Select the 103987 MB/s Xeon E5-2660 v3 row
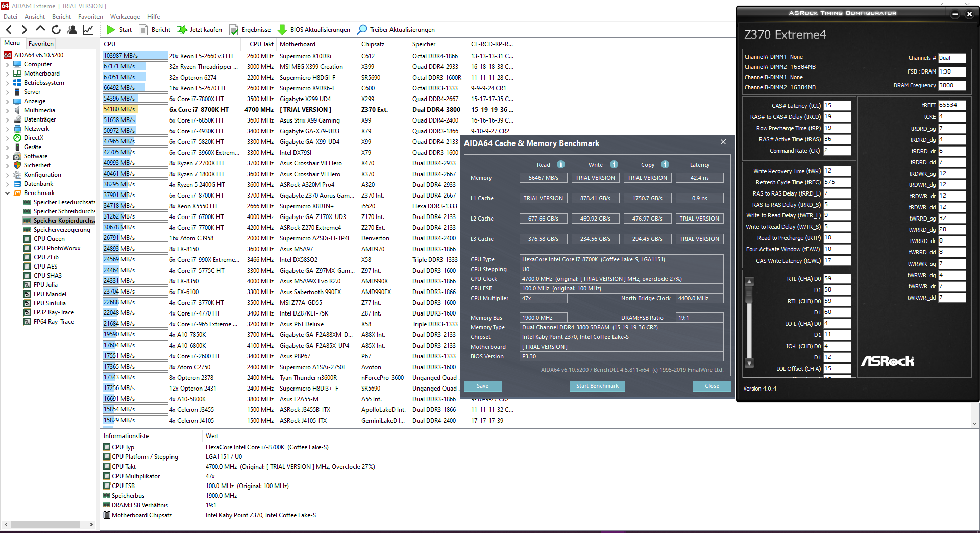 click(308, 56)
